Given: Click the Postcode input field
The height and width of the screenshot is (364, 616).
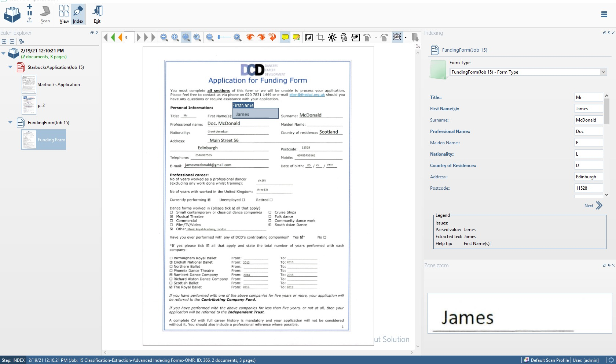Looking at the screenshot, I should 588,188.
